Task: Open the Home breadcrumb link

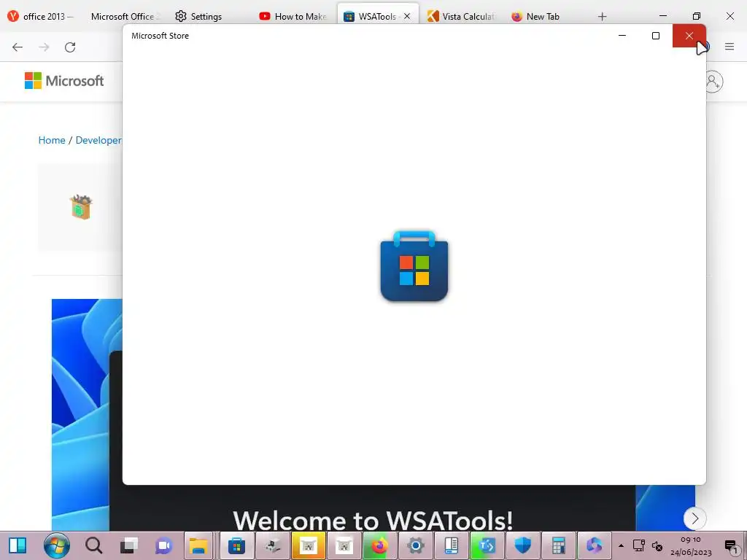Action: 52,140
